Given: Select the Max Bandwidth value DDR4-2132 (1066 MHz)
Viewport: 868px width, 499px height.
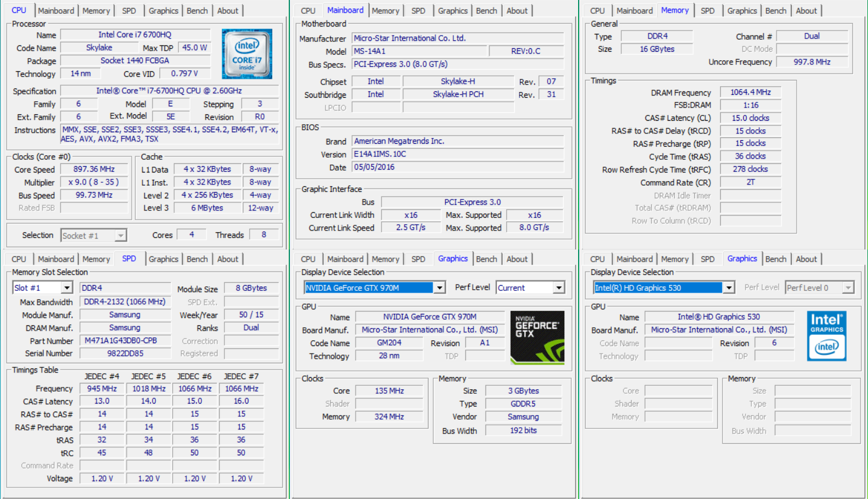Looking at the screenshot, I should (x=125, y=302).
